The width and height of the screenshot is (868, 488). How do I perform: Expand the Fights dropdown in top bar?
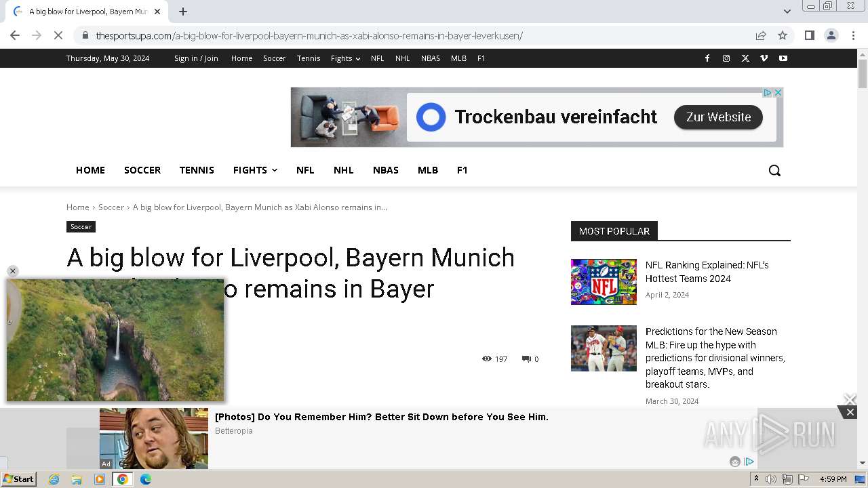click(345, 58)
